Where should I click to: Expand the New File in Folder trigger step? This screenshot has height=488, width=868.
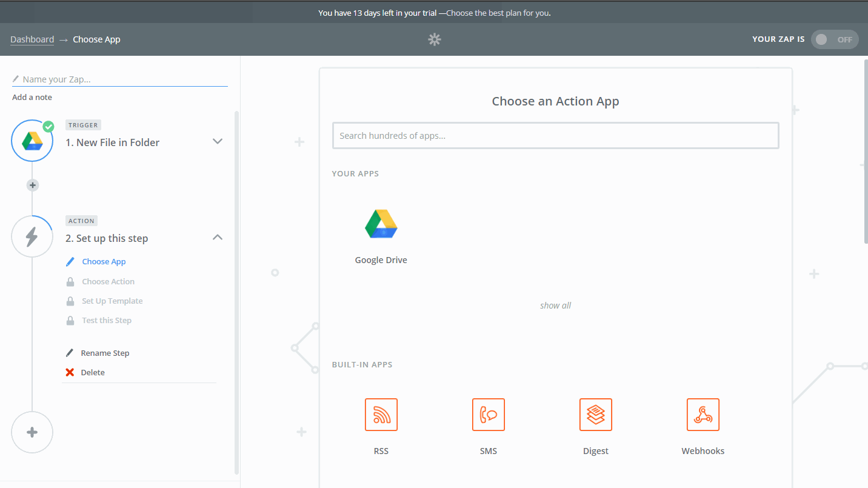(218, 141)
